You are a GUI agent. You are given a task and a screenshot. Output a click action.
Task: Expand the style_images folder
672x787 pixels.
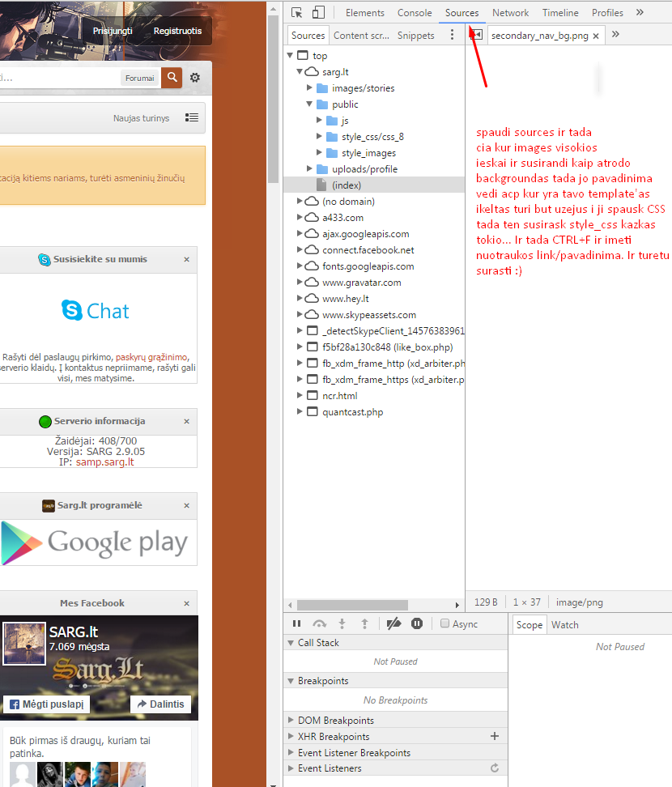[320, 153]
